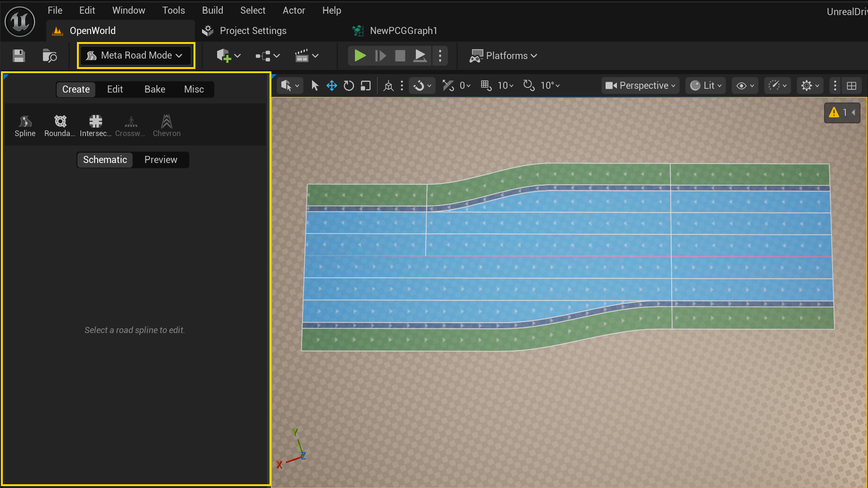Open viewport settings gear dropdown
This screenshot has width=868, height=488.
(810, 86)
